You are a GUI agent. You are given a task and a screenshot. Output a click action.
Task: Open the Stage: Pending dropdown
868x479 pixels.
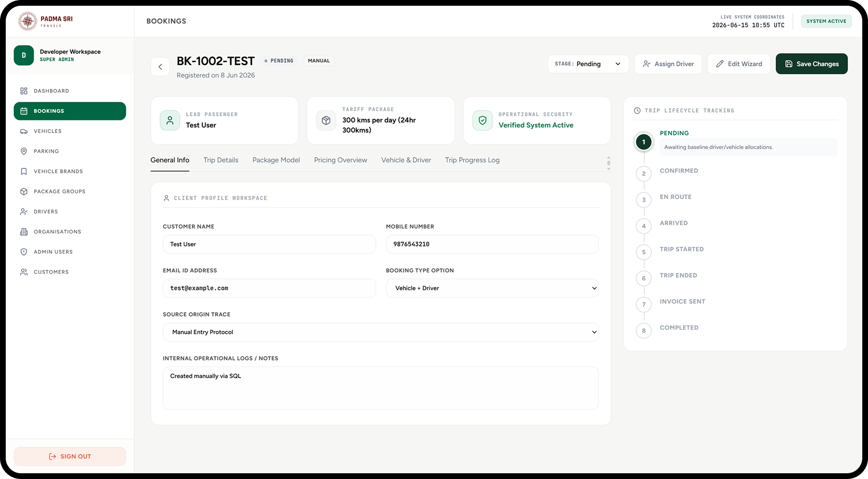click(x=588, y=64)
